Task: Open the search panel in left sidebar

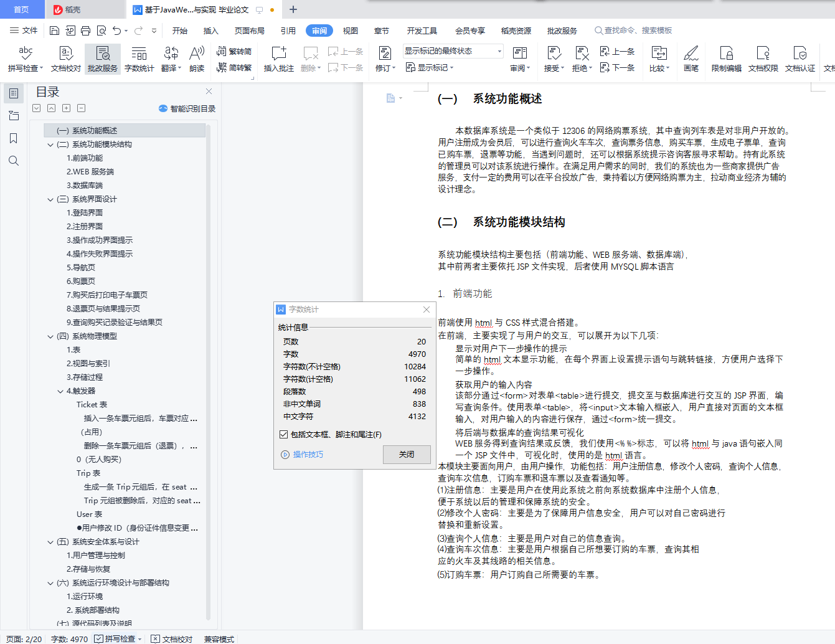Action: tap(14, 161)
